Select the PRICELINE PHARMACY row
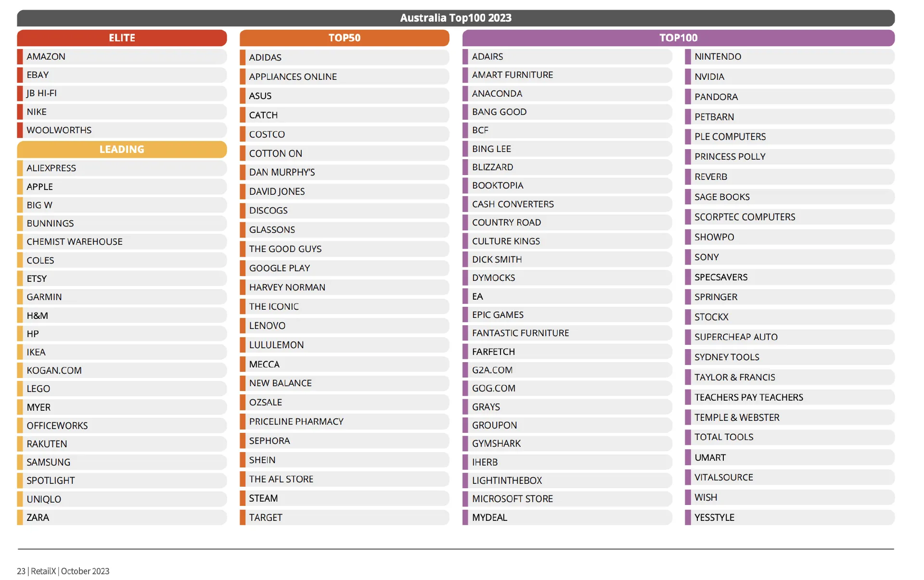This screenshot has width=924, height=580. (345, 421)
